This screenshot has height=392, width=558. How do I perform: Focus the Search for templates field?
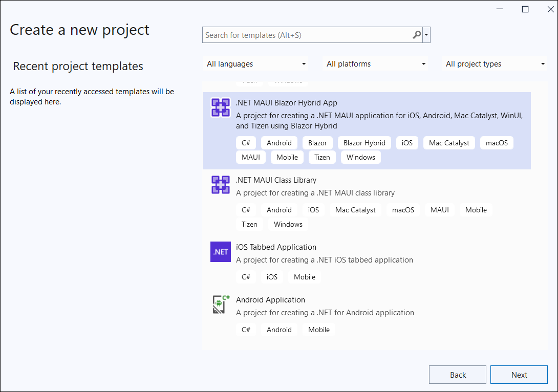(312, 35)
